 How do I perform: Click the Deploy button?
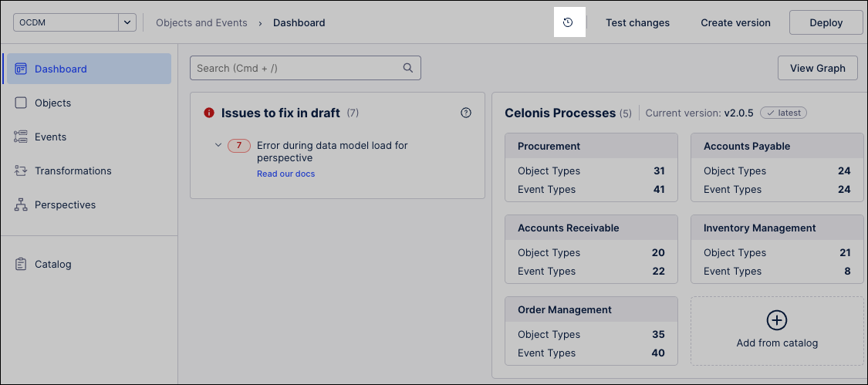[x=826, y=22]
